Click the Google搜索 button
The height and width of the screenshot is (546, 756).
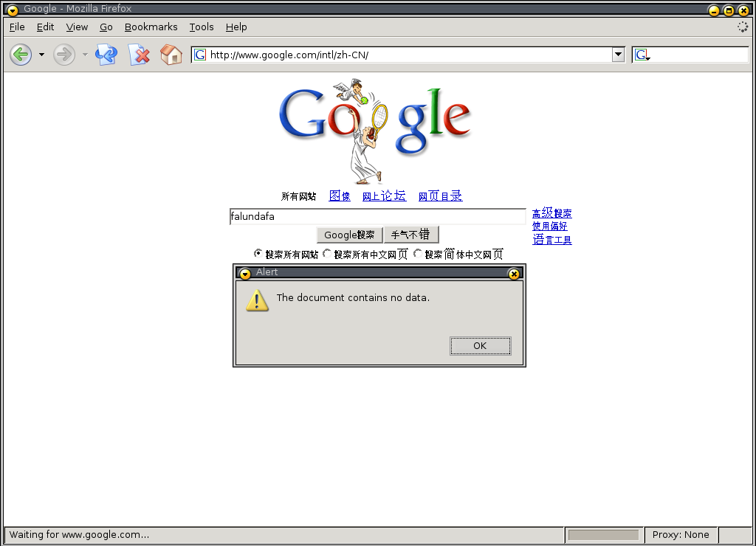pyautogui.click(x=349, y=235)
